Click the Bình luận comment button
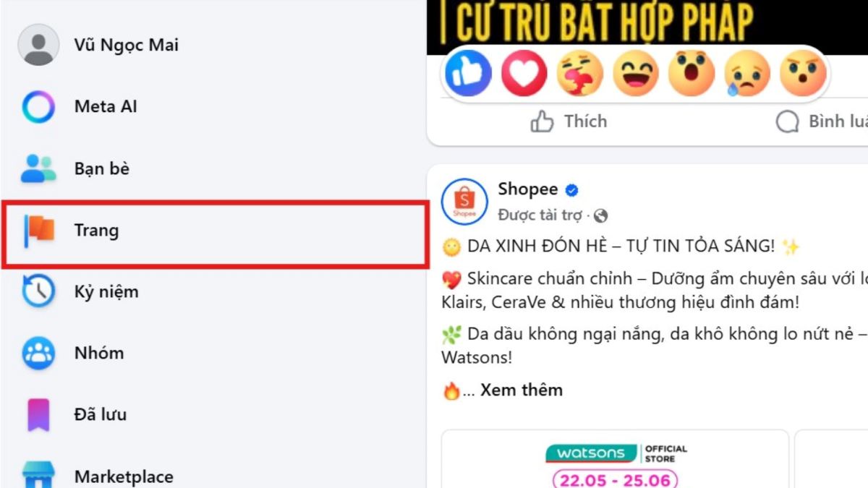868x488 pixels. (822, 121)
